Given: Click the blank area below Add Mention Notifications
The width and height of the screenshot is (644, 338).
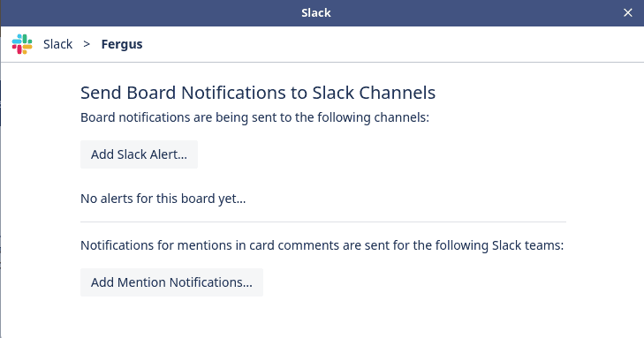Looking at the screenshot, I should coord(323,318).
